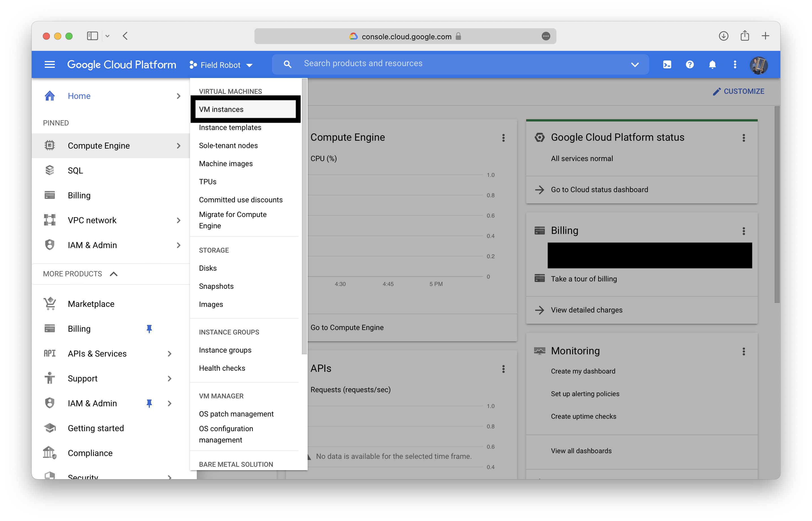Open the header three-dot settings menu
This screenshot has height=521, width=812.
point(735,64)
